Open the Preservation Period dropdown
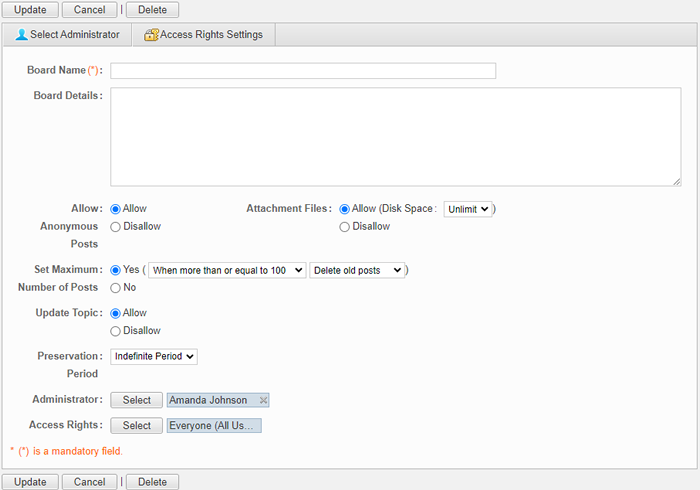 coord(154,357)
